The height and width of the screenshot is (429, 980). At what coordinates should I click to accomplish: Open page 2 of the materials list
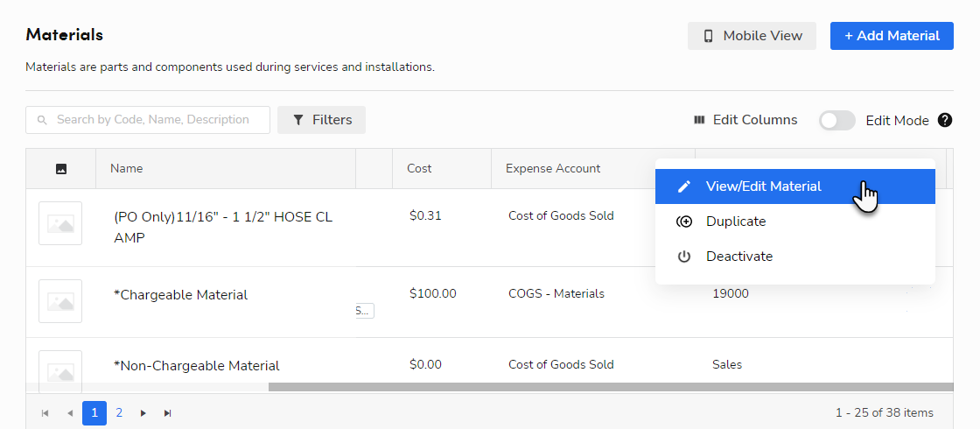click(119, 413)
